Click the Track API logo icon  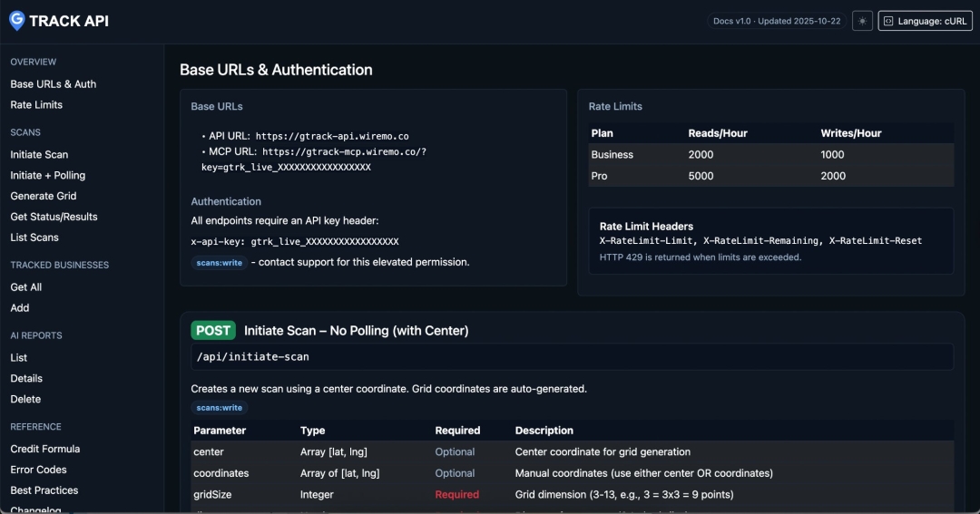coord(16,20)
